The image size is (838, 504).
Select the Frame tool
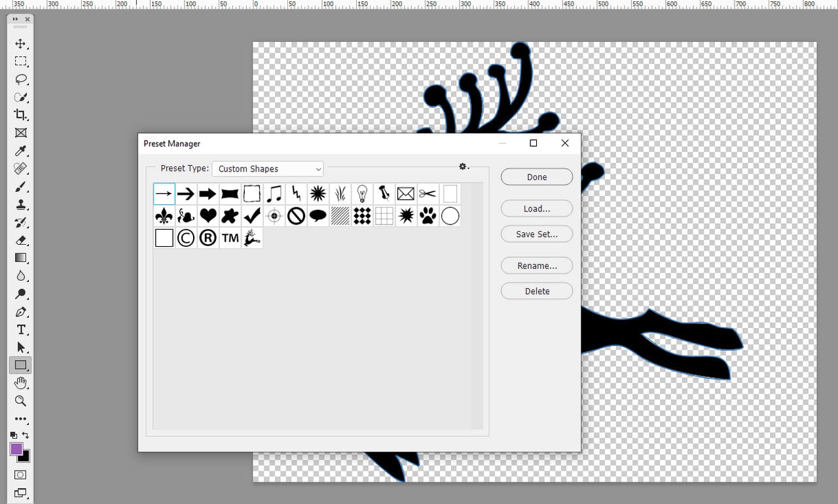pyautogui.click(x=21, y=133)
